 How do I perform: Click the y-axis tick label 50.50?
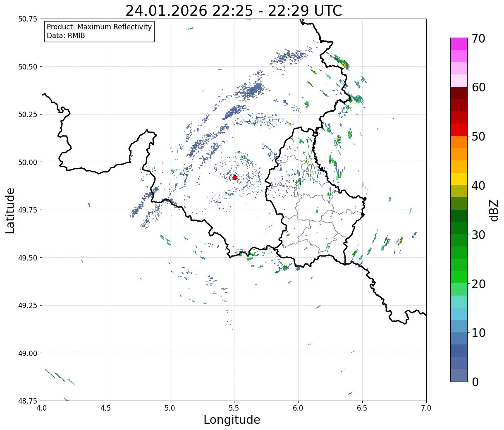coord(28,67)
